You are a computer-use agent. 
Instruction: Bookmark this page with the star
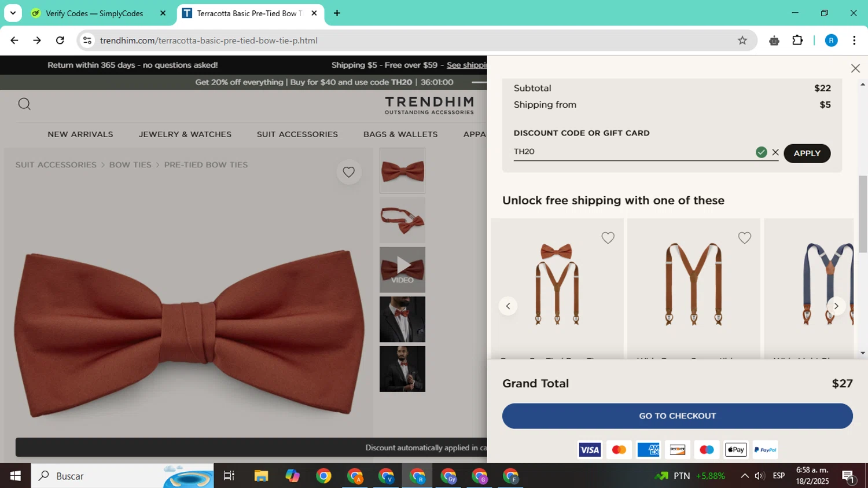(742, 41)
